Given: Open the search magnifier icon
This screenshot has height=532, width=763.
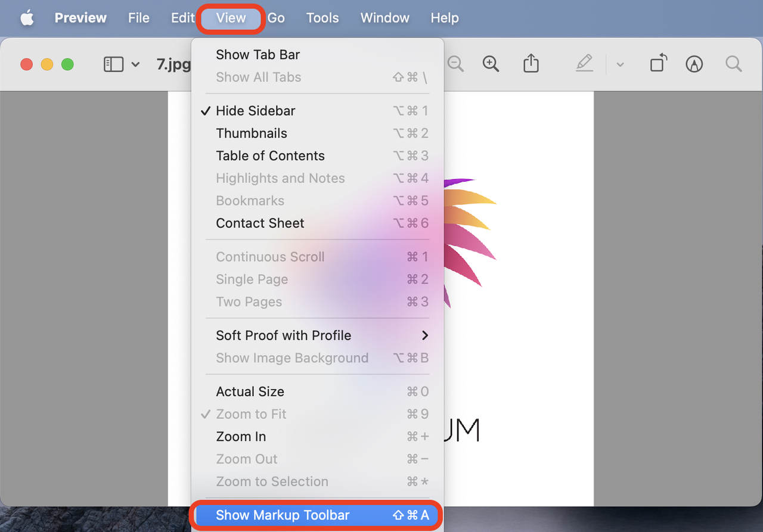Looking at the screenshot, I should point(734,64).
